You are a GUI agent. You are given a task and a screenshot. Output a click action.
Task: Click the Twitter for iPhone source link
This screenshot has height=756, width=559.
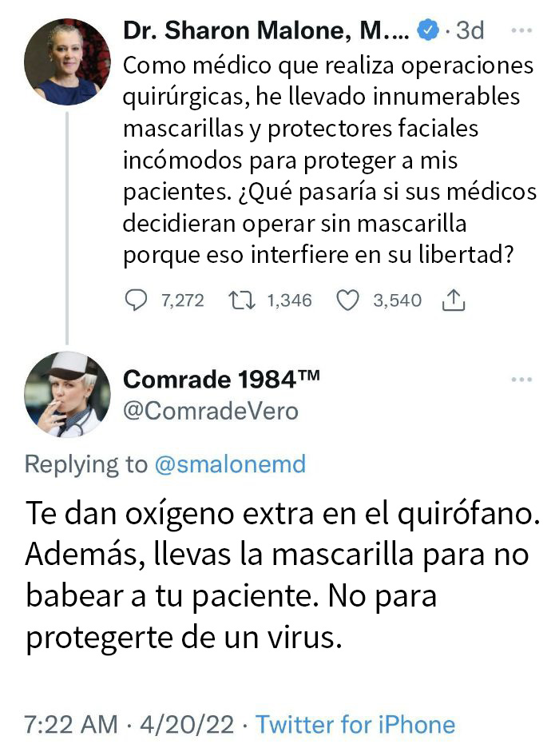[355, 725]
